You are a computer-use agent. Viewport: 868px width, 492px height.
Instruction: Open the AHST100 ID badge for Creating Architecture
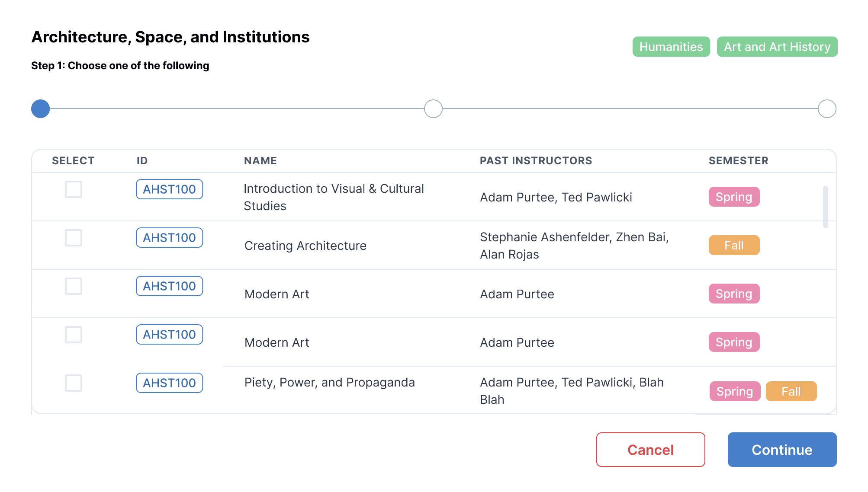(169, 238)
